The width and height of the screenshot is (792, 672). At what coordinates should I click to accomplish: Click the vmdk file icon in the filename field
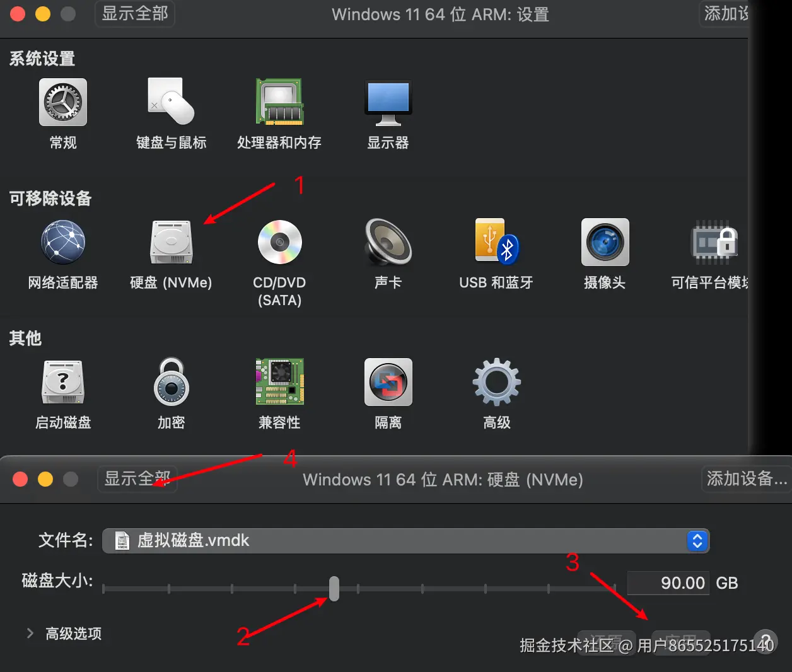tap(122, 541)
